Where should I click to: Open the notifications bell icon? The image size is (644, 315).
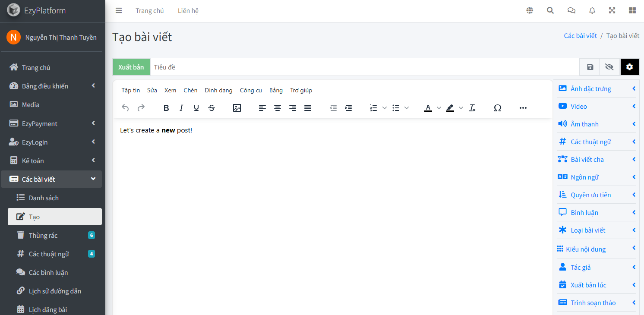[592, 11]
